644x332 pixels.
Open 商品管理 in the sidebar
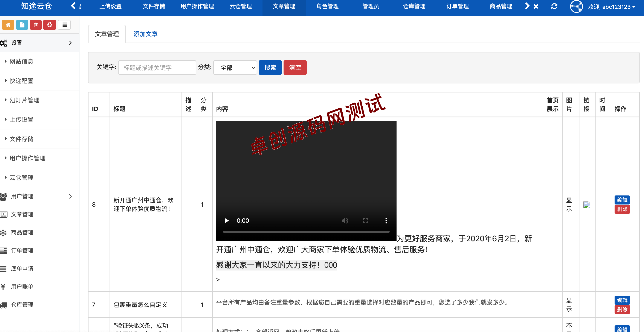point(40,232)
